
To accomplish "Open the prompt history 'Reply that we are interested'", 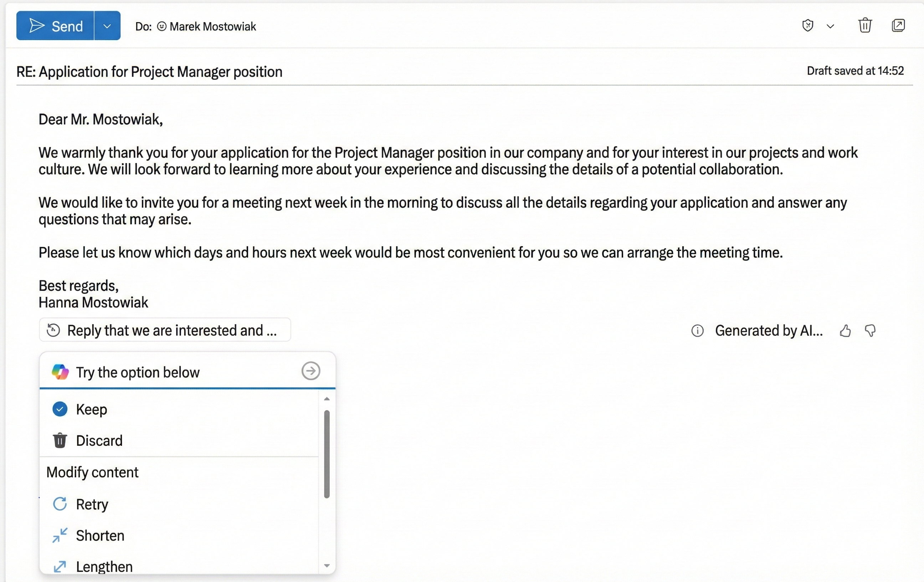I will (x=165, y=330).
